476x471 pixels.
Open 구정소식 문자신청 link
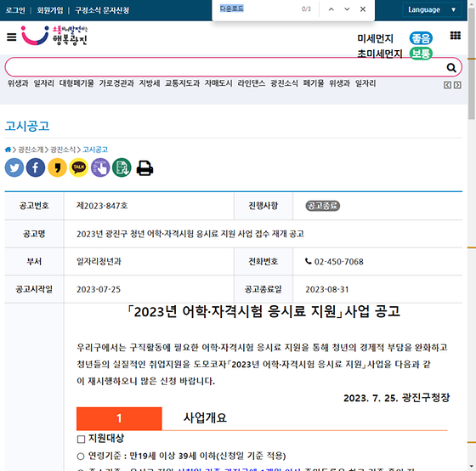pos(102,10)
